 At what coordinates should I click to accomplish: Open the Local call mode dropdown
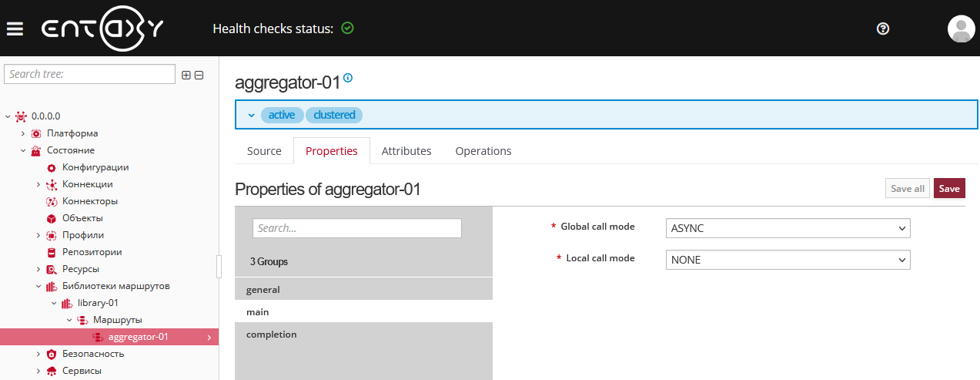click(787, 260)
